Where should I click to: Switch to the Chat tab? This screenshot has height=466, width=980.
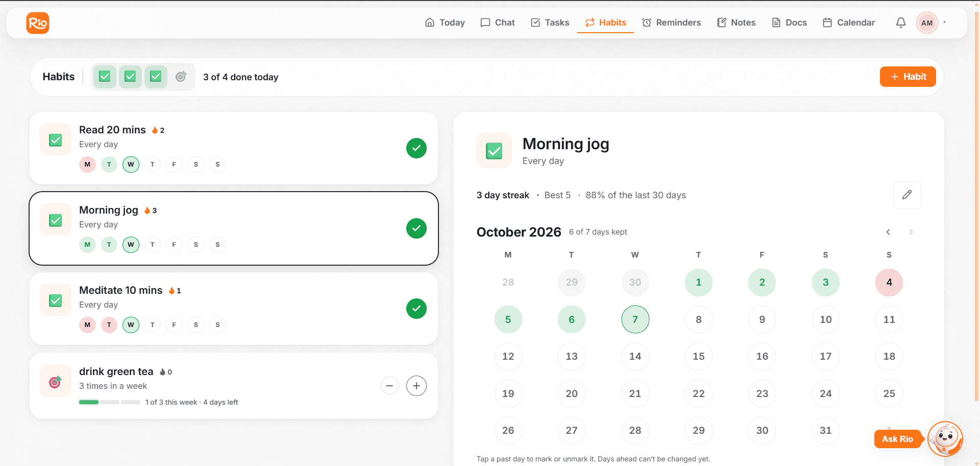(x=498, y=22)
